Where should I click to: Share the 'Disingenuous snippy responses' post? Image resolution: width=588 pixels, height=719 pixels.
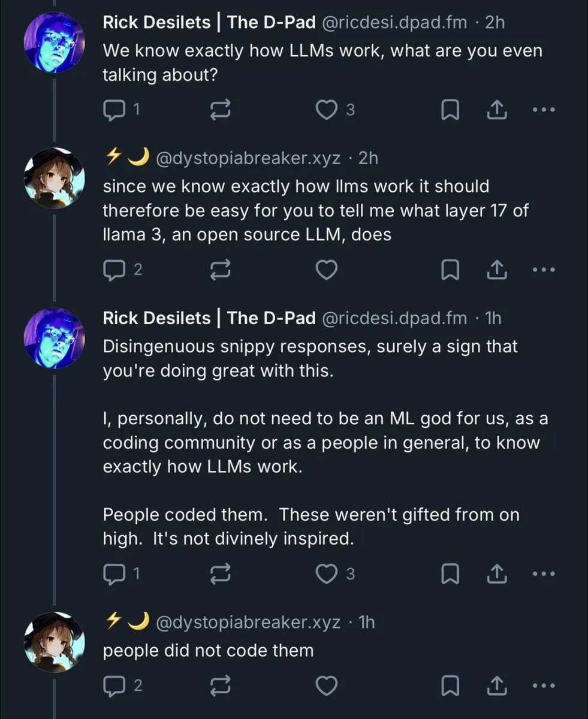coord(496,574)
